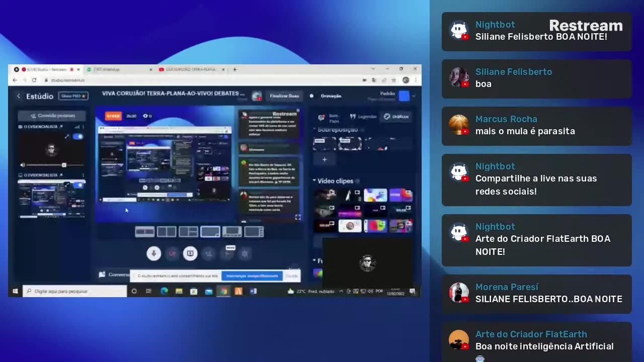This screenshot has height=362, width=644.
Task: Go back using the arrow beside Estúdio
Action: click(19, 96)
